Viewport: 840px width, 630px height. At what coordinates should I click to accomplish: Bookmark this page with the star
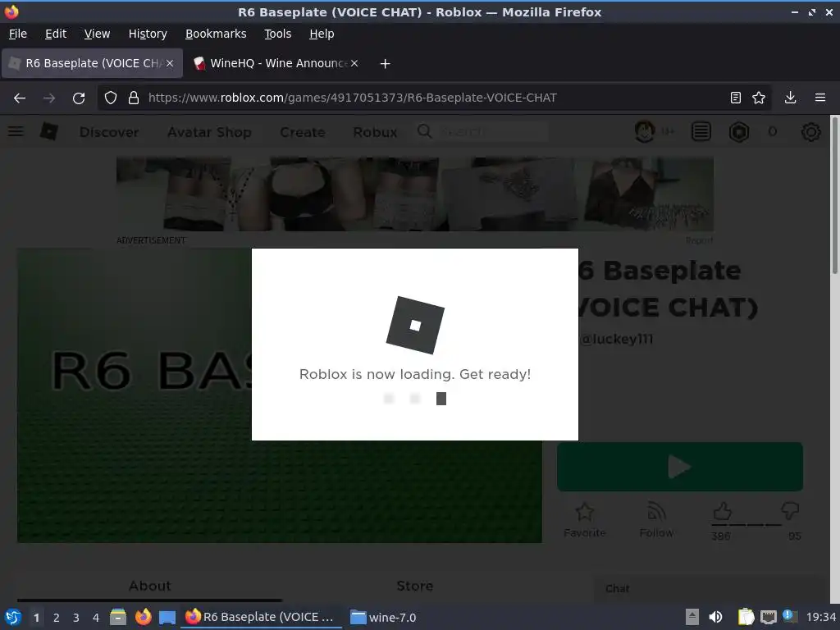point(759,98)
